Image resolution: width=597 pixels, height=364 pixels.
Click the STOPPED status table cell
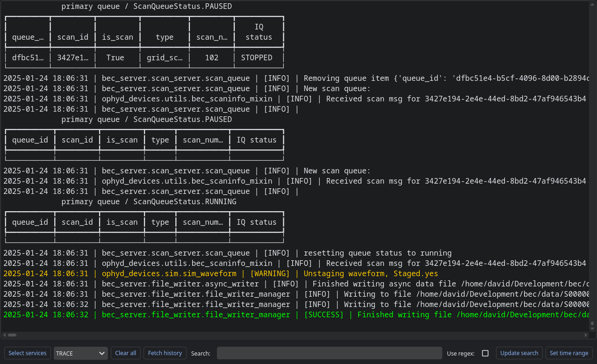click(256, 58)
